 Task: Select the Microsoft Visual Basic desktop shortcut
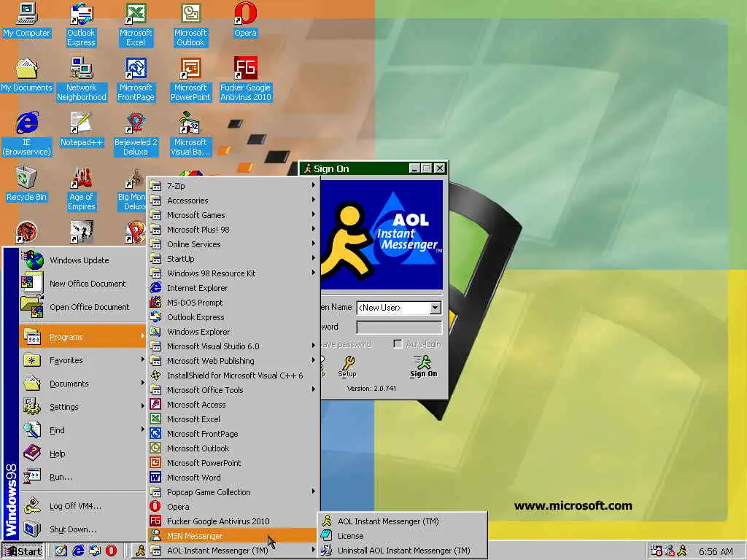[x=190, y=134]
